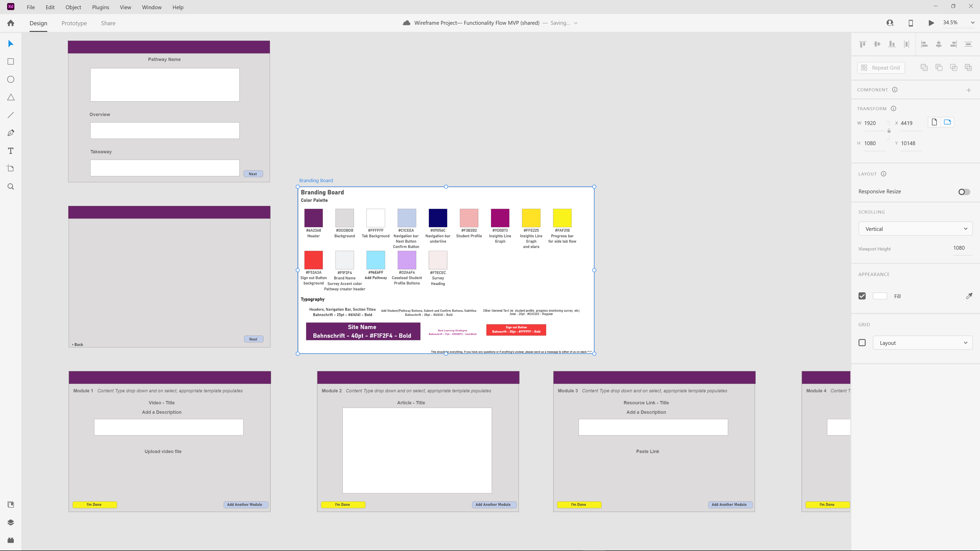The height and width of the screenshot is (551, 980).
Task: Open the Layers panel icon
Action: click(x=11, y=522)
